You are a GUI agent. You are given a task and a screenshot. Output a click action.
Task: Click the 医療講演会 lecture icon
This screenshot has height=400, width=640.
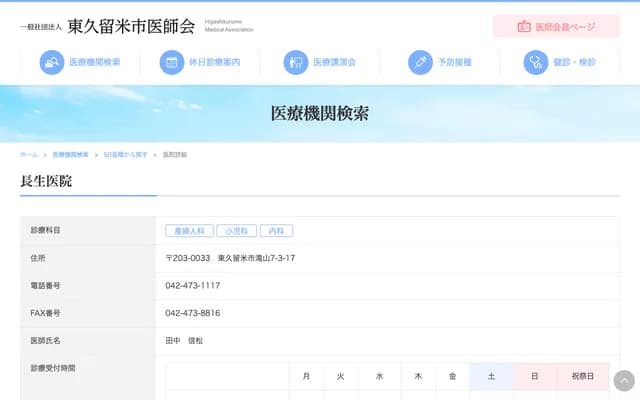click(x=295, y=62)
